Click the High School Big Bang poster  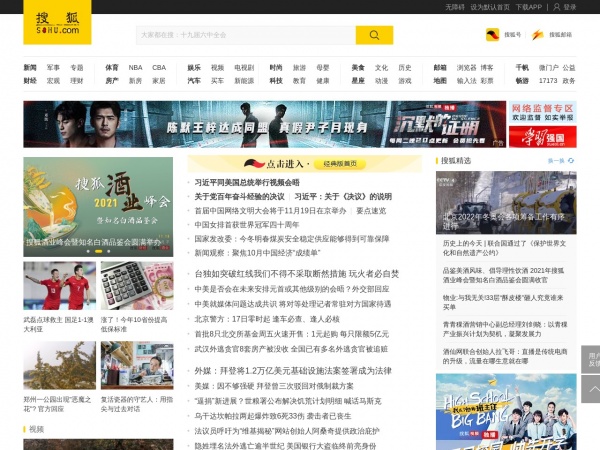(506, 412)
